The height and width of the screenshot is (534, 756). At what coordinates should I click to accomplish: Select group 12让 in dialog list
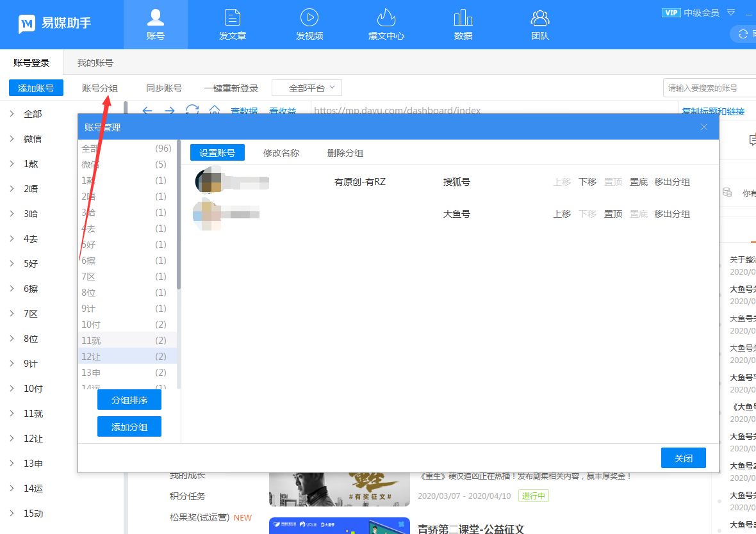[x=127, y=356]
